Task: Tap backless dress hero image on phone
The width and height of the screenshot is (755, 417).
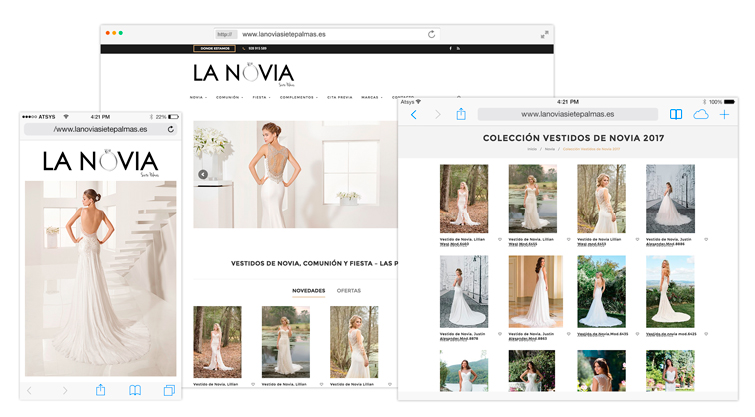Action: click(101, 278)
